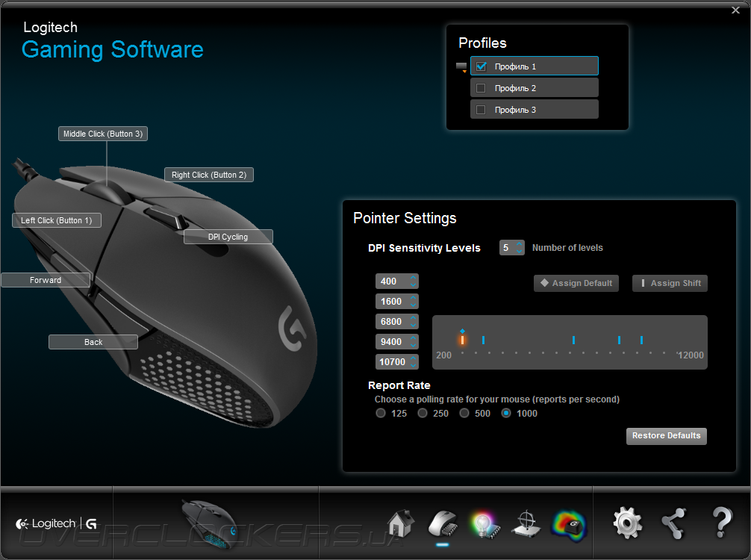Image resolution: width=751 pixels, height=560 pixels.
Task: Click the stepper arrows on 10700 DPI
Action: click(414, 361)
